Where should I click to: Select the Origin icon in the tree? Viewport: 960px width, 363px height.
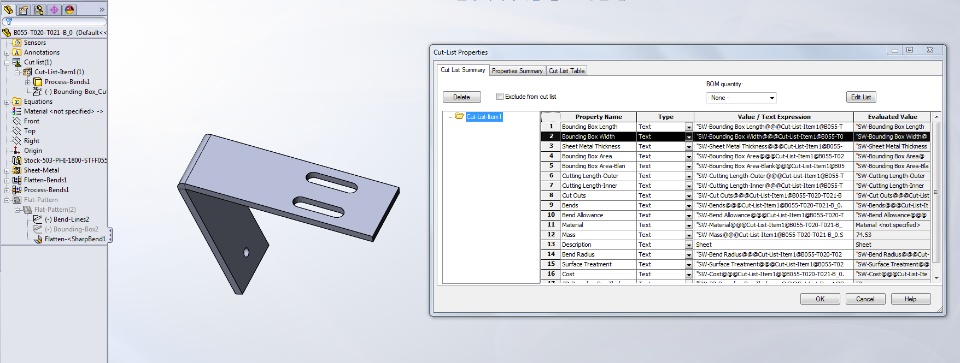point(17,151)
